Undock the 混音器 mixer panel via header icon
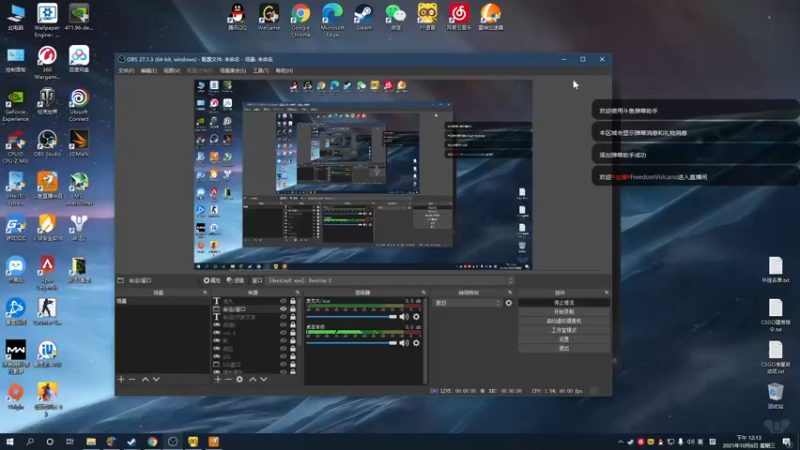Screen dimensions: 800x450 [423, 292]
